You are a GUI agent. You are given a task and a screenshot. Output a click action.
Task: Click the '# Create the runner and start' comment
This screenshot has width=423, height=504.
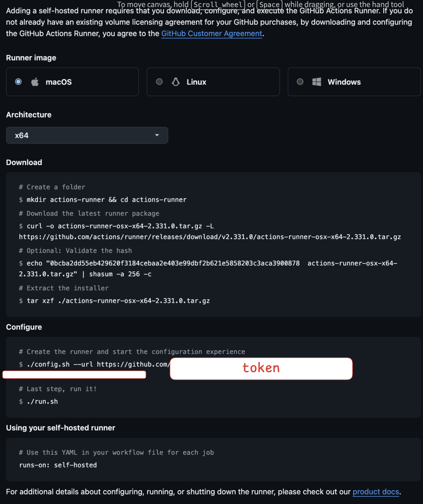pyautogui.click(x=132, y=352)
